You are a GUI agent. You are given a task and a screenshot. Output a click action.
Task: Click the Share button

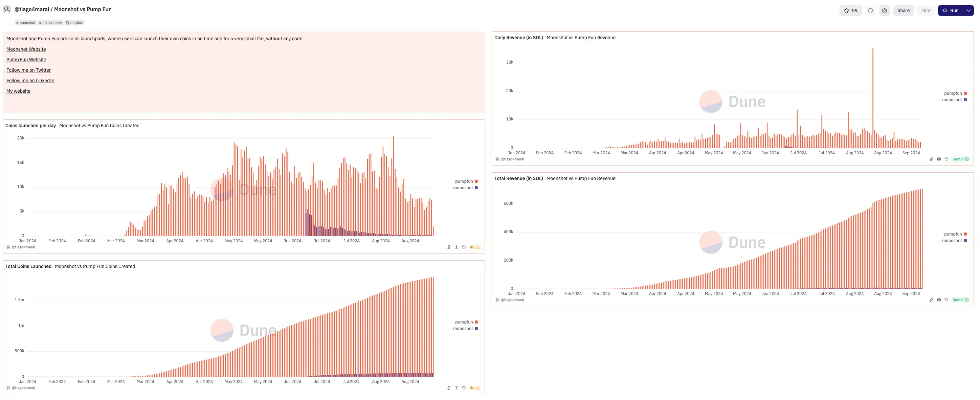click(x=903, y=10)
